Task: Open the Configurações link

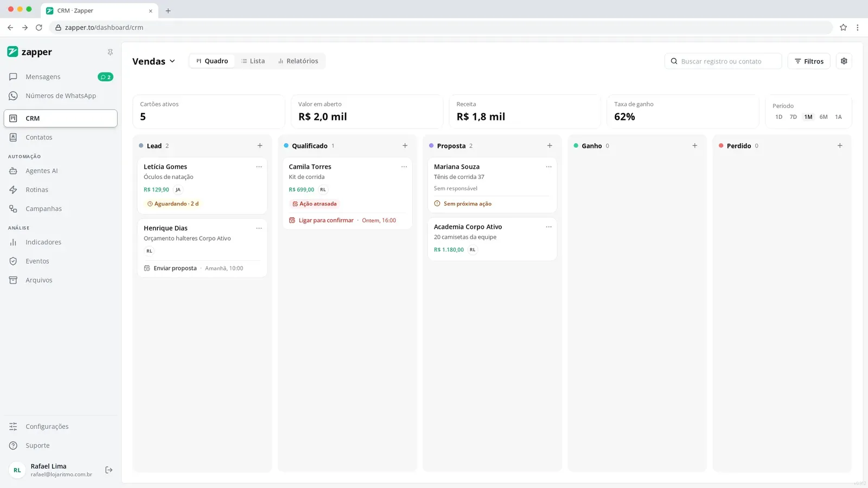Action: point(60,427)
